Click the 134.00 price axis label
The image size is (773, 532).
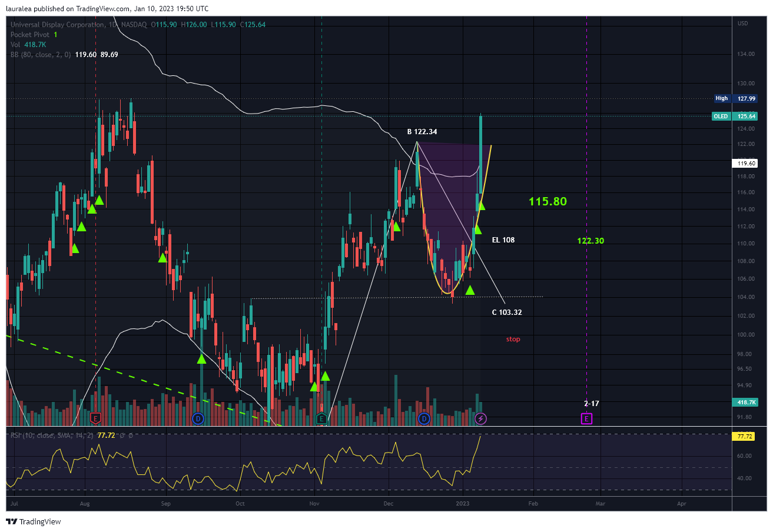click(x=746, y=54)
